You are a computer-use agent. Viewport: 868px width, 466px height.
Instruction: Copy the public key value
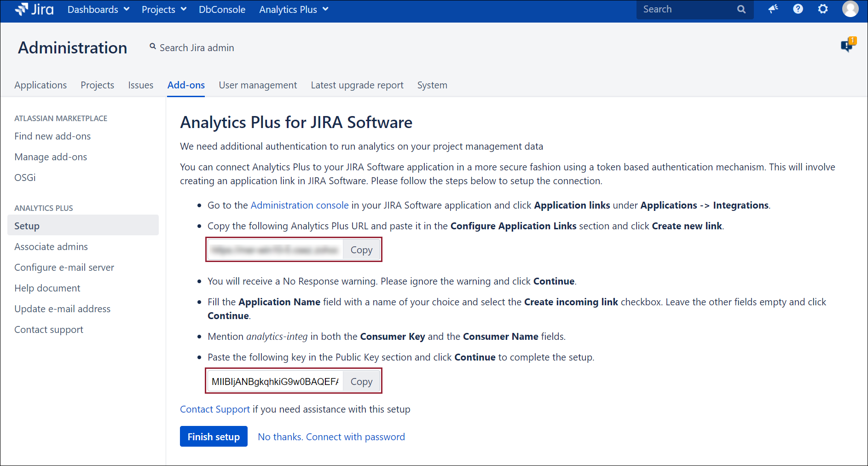coord(361,382)
